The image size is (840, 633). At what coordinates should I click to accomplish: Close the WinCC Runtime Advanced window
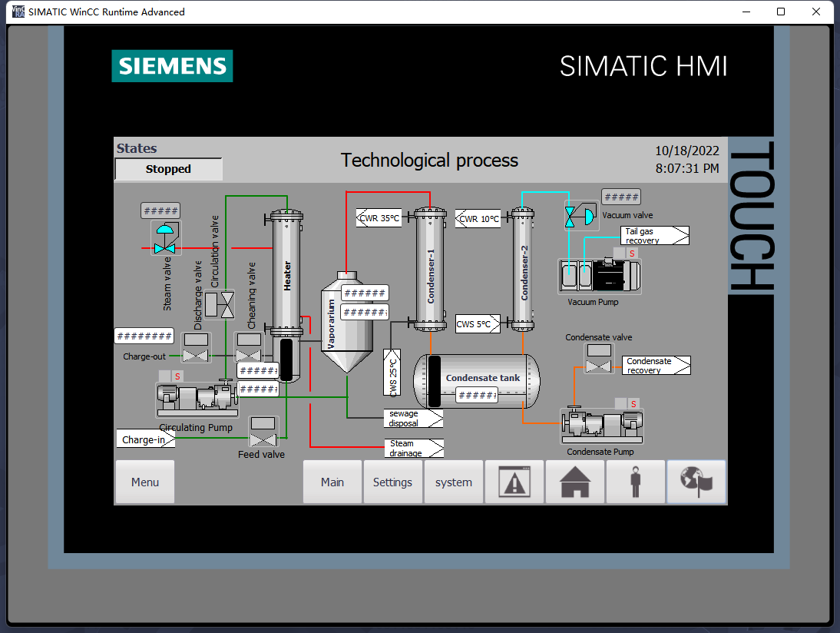[816, 12]
